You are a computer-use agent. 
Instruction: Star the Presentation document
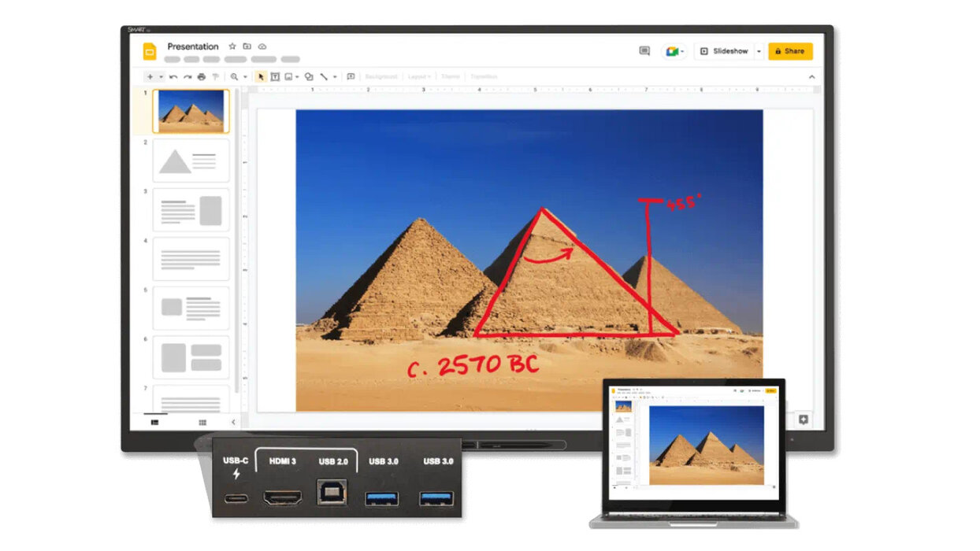tap(232, 46)
